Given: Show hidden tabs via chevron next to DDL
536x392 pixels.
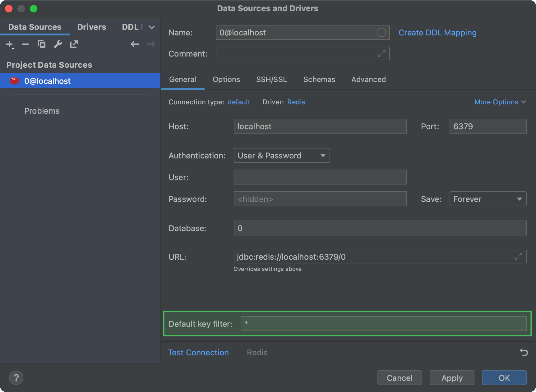Looking at the screenshot, I should coord(152,27).
